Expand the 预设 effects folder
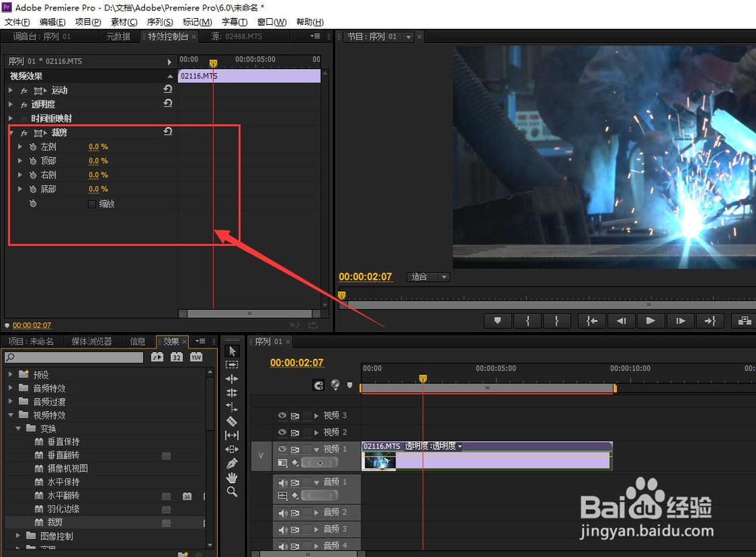This screenshot has height=557, width=756. click(x=11, y=374)
